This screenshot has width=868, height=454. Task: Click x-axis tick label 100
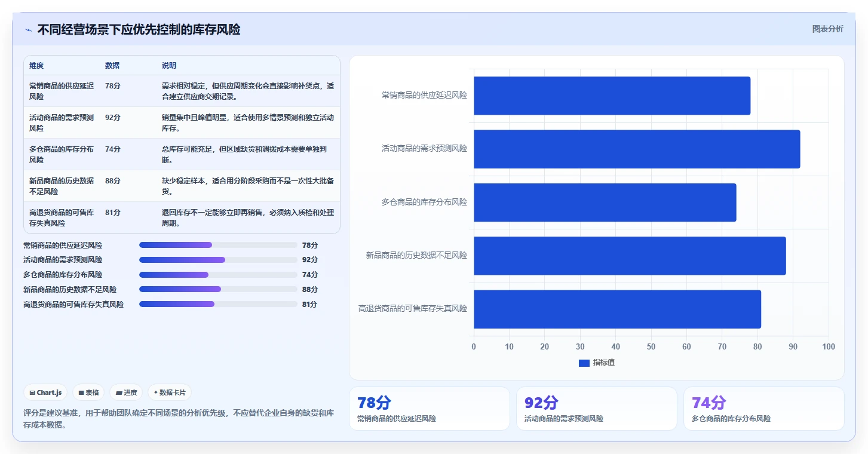coord(829,346)
